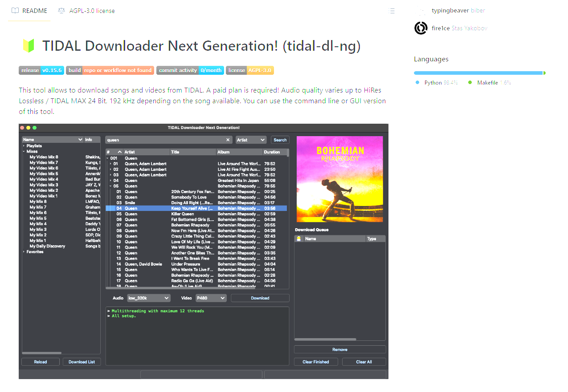Viewport: 568px width, 392px height.
Task: Sort results by the Title column header
Action: [x=193, y=152]
